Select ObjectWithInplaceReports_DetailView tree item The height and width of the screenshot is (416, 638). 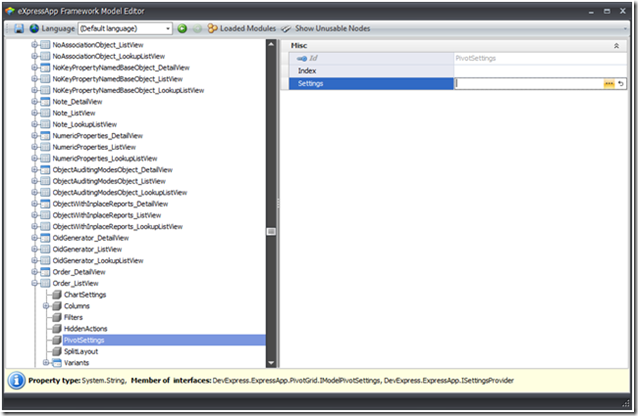(110, 204)
